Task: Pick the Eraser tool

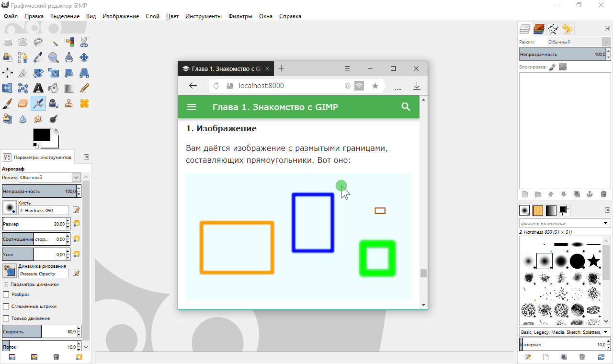Action: [x=23, y=103]
